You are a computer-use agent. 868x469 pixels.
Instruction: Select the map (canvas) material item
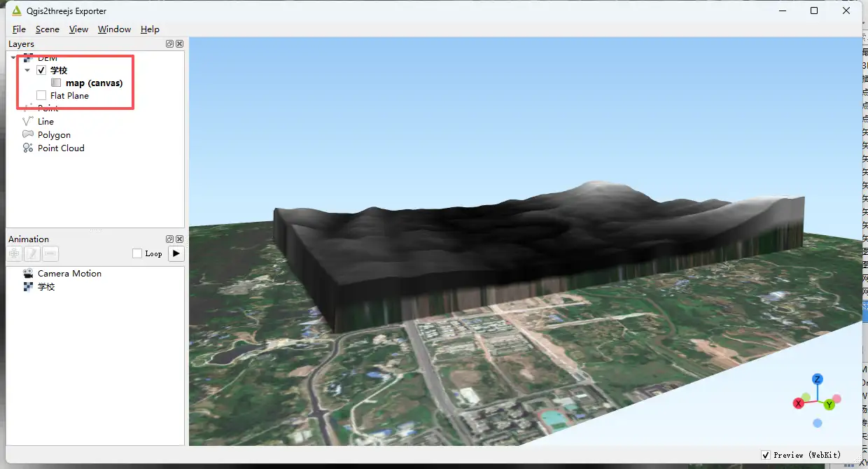click(x=94, y=83)
